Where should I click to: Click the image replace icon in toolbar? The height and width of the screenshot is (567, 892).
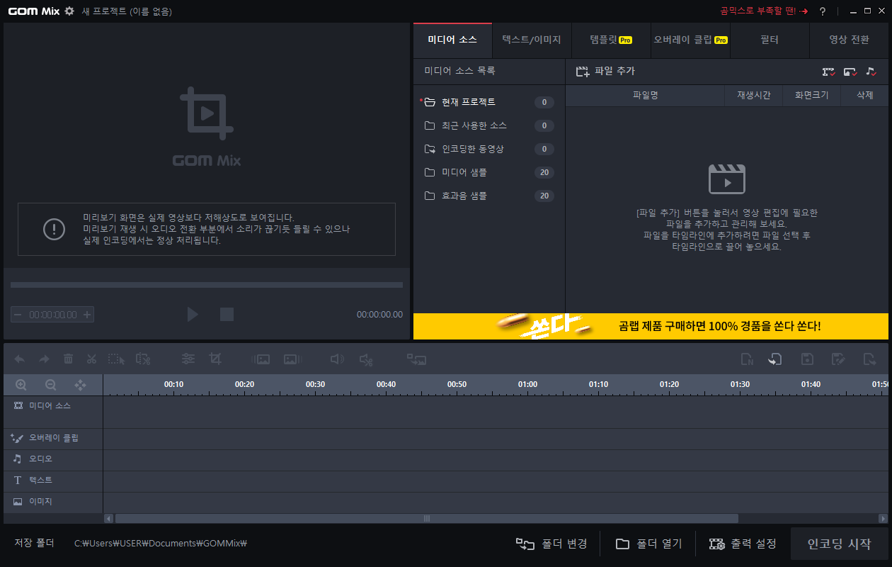pyautogui.click(x=416, y=359)
